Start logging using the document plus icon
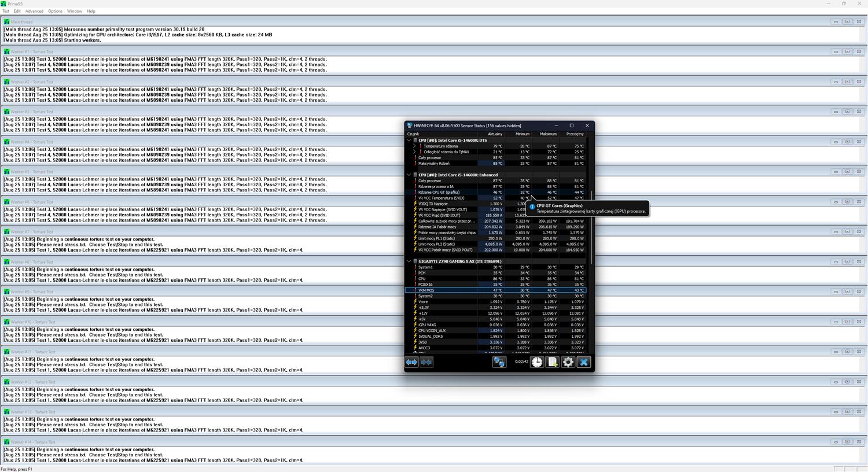The image size is (868, 472). pyautogui.click(x=553, y=362)
